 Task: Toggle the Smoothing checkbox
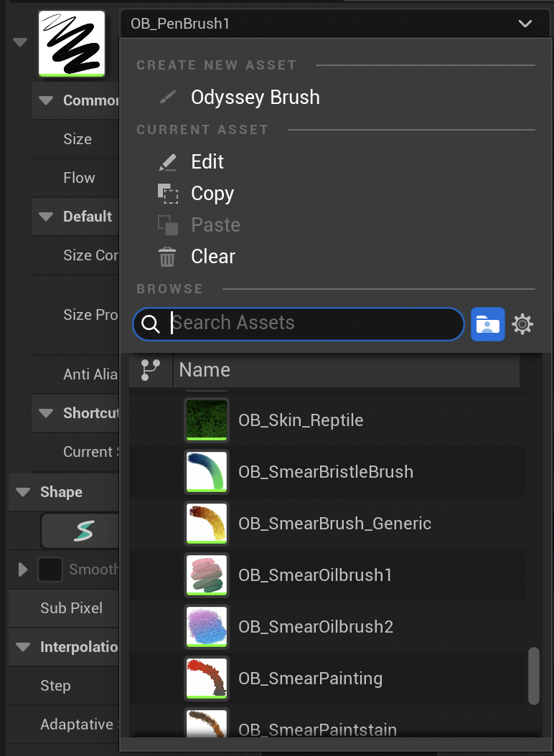(50, 570)
